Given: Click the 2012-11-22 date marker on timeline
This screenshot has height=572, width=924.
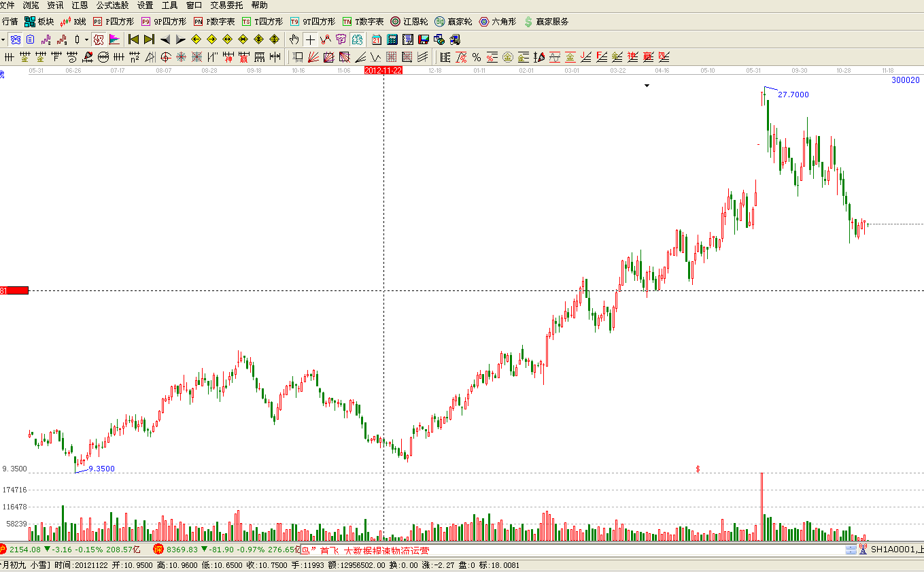Looking at the screenshot, I should [x=383, y=70].
